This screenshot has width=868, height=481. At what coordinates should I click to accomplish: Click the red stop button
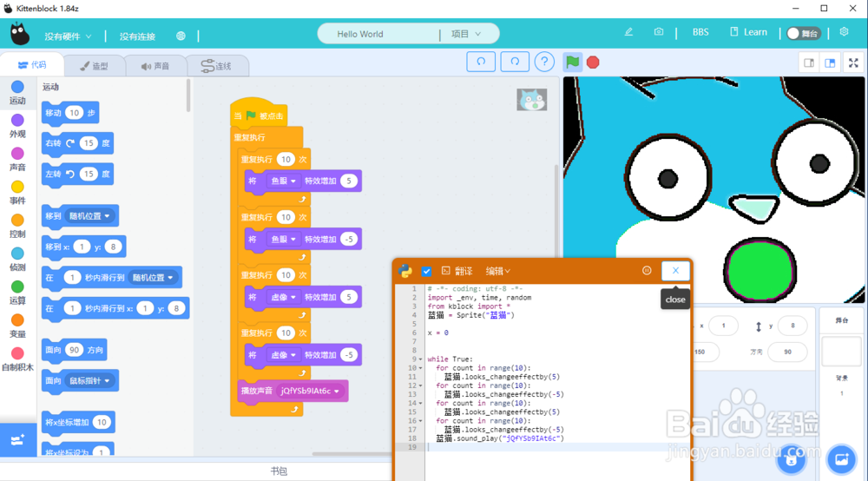point(593,62)
